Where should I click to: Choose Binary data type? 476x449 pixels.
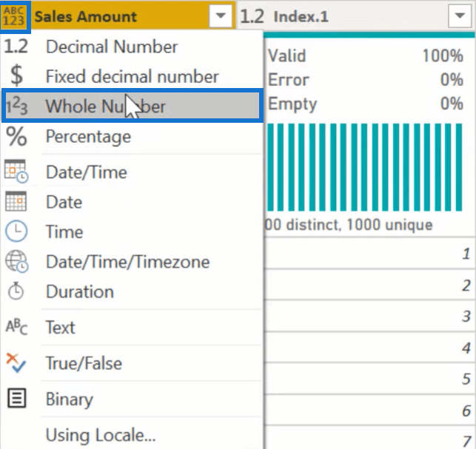click(132, 399)
